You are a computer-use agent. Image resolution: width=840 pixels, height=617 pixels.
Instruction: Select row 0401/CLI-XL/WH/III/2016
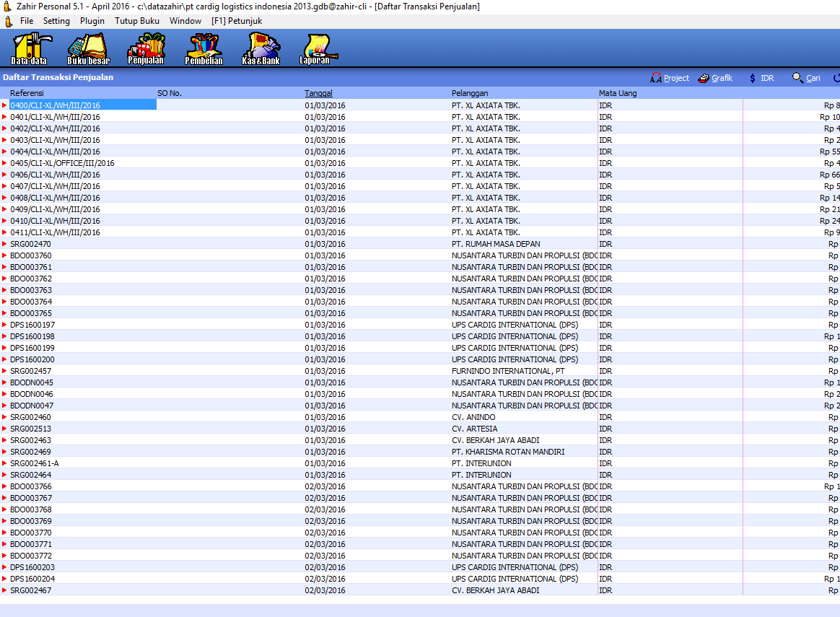point(420,118)
